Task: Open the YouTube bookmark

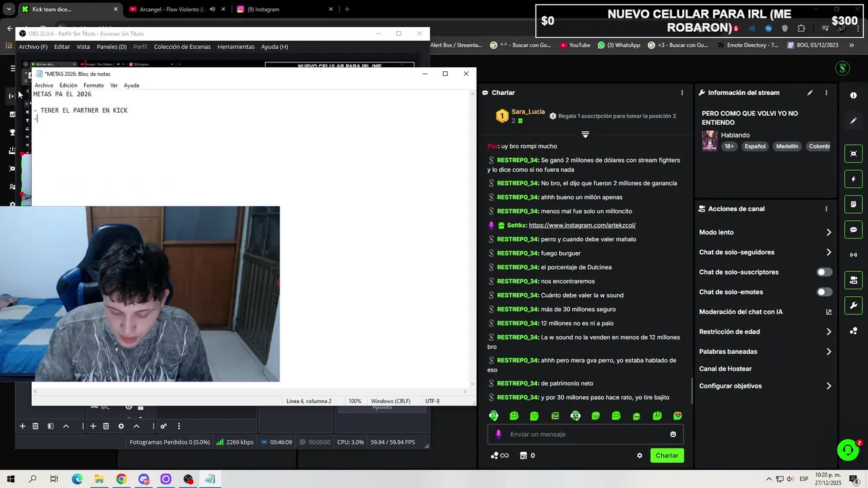Action: (574, 45)
